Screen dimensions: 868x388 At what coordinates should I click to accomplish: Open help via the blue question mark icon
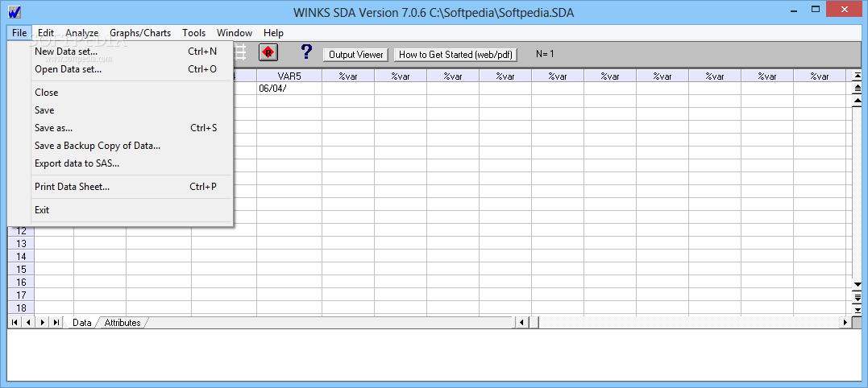pyautogui.click(x=306, y=52)
